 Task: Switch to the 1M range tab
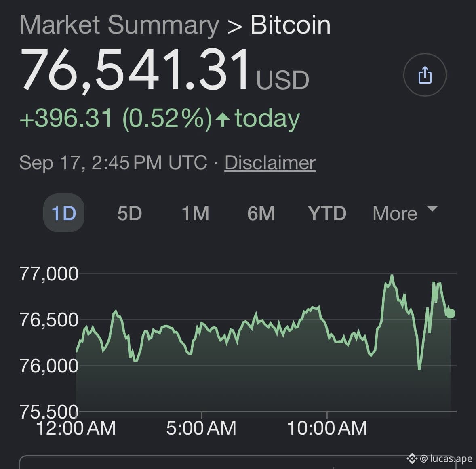click(195, 213)
